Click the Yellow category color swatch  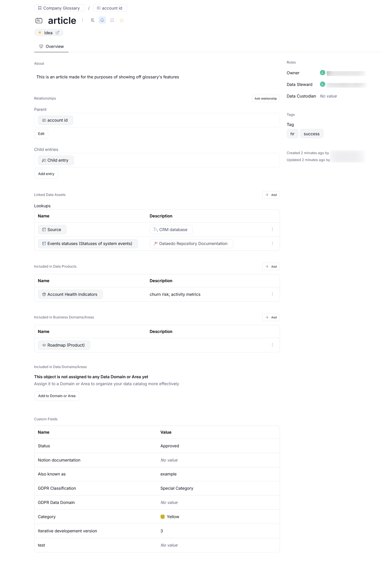pyautogui.click(x=163, y=517)
